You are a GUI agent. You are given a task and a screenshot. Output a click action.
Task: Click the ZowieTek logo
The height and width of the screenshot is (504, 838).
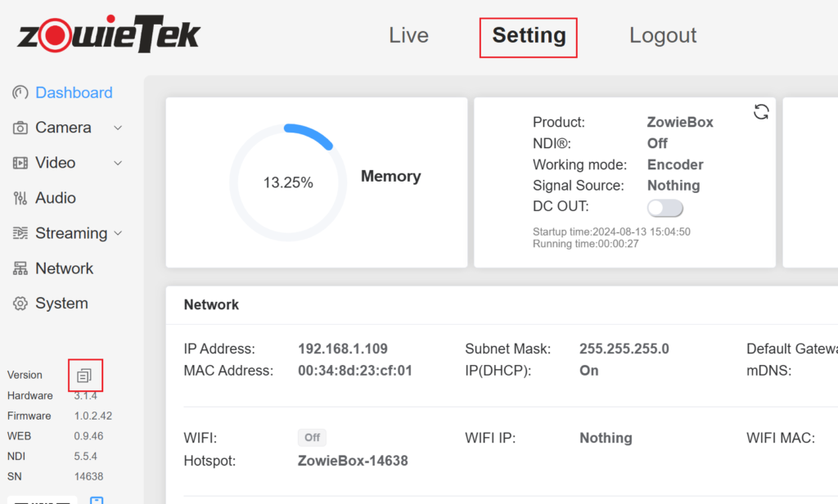pyautogui.click(x=108, y=34)
